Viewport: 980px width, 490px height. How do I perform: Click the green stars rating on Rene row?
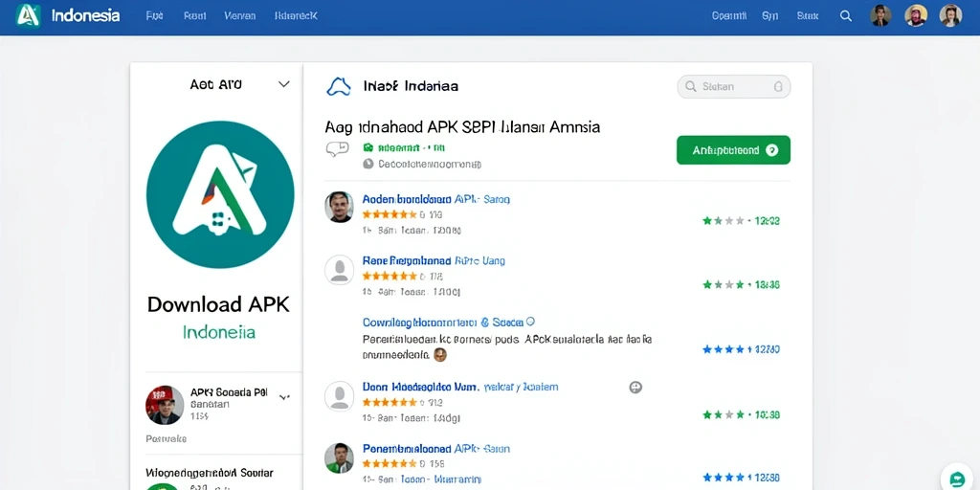[x=724, y=285]
